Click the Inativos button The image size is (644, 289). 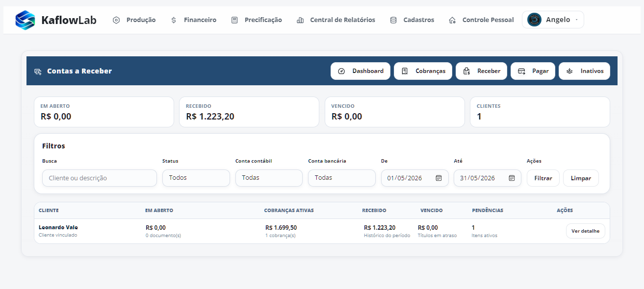(x=584, y=71)
